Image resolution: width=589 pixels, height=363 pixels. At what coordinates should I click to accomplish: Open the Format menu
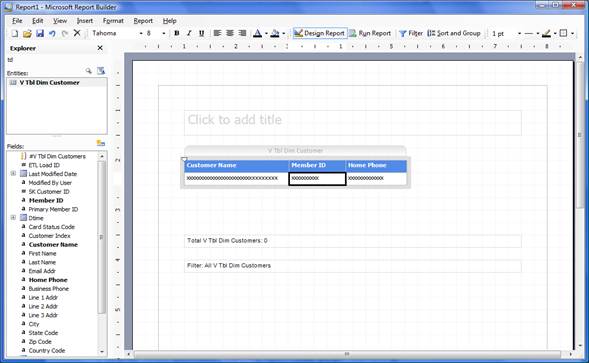[113, 21]
